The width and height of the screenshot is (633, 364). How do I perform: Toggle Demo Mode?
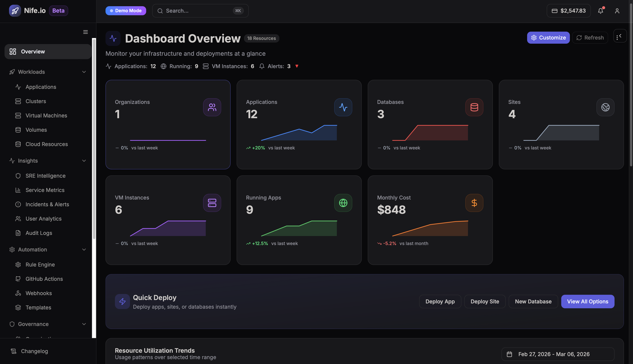126,11
